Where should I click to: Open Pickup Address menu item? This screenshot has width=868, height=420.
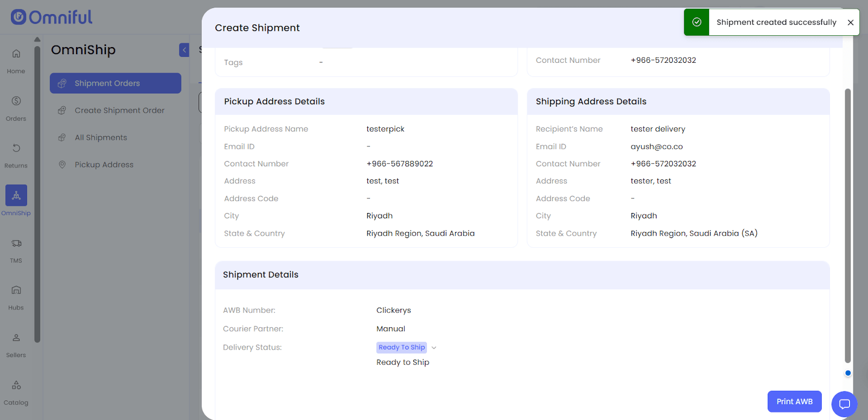(104, 165)
